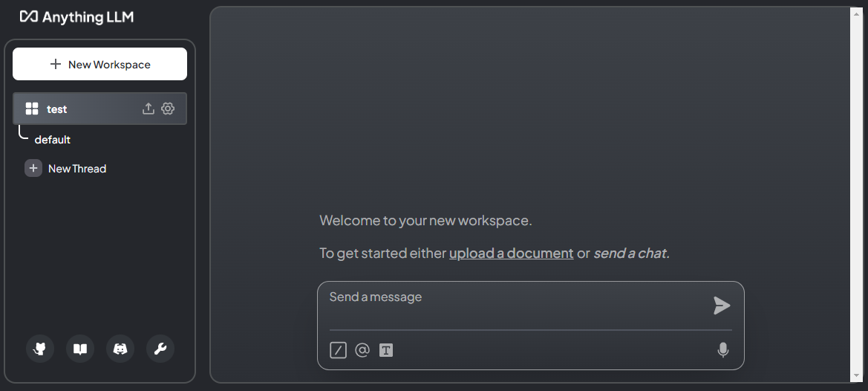Click the scrollbar down arrow

[856, 377]
